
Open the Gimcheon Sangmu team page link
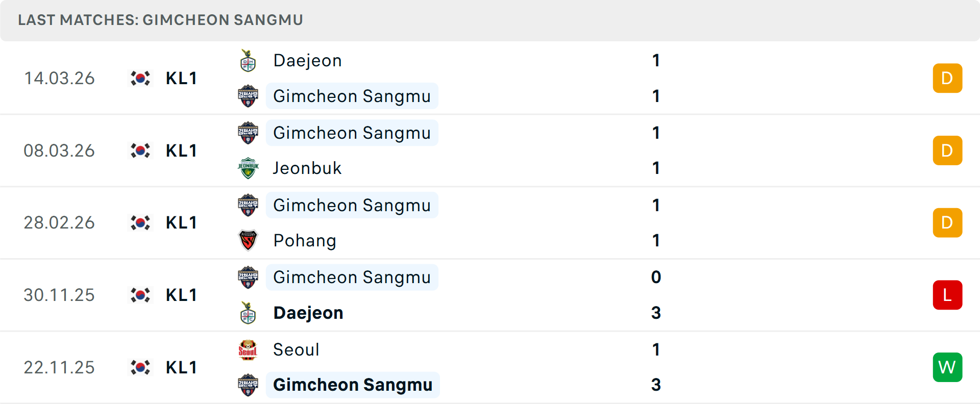(x=352, y=96)
